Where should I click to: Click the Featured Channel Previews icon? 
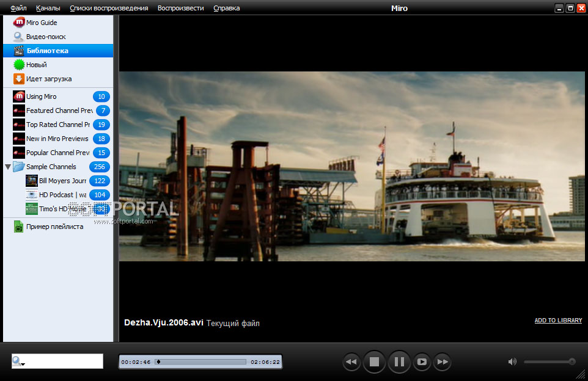19,111
